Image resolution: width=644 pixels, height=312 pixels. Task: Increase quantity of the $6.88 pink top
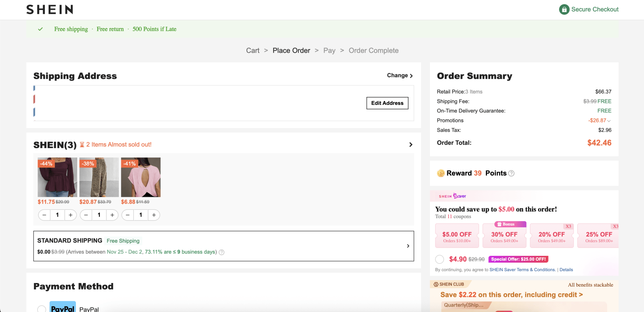(x=154, y=215)
